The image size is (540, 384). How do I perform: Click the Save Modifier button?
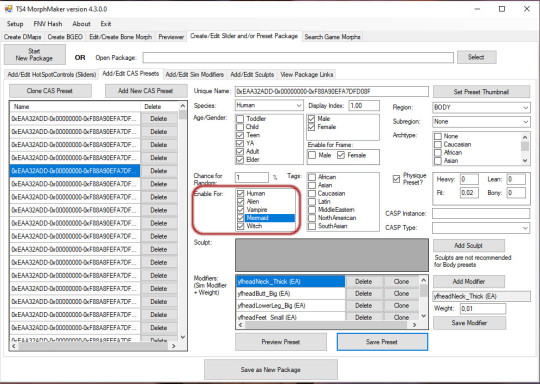coord(469,323)
